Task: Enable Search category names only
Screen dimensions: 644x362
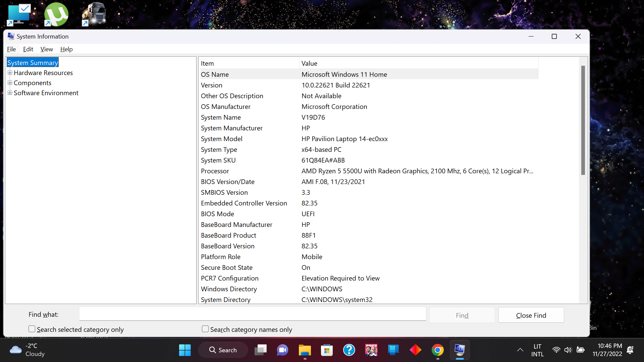Action: click(x=205, y=329)
